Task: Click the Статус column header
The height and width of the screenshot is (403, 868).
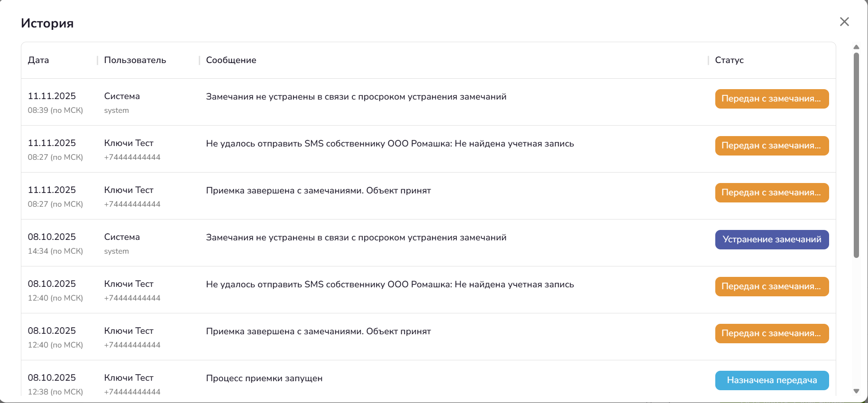Action: click(x=729, y=60)
